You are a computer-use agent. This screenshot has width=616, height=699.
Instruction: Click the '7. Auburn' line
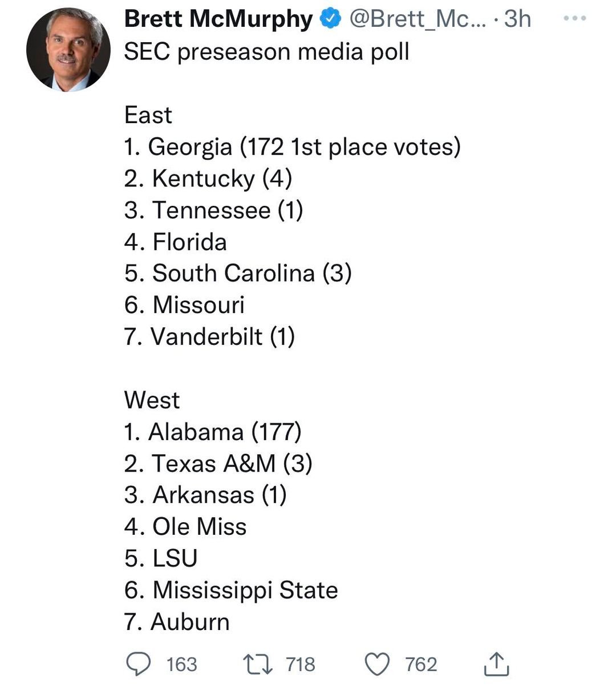pos(177,622)
